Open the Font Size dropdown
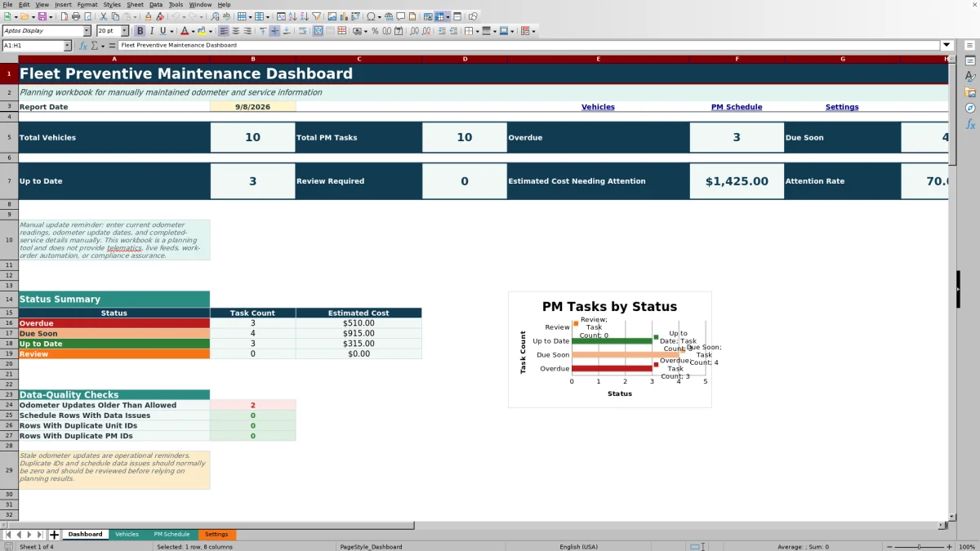 [124, 31]
